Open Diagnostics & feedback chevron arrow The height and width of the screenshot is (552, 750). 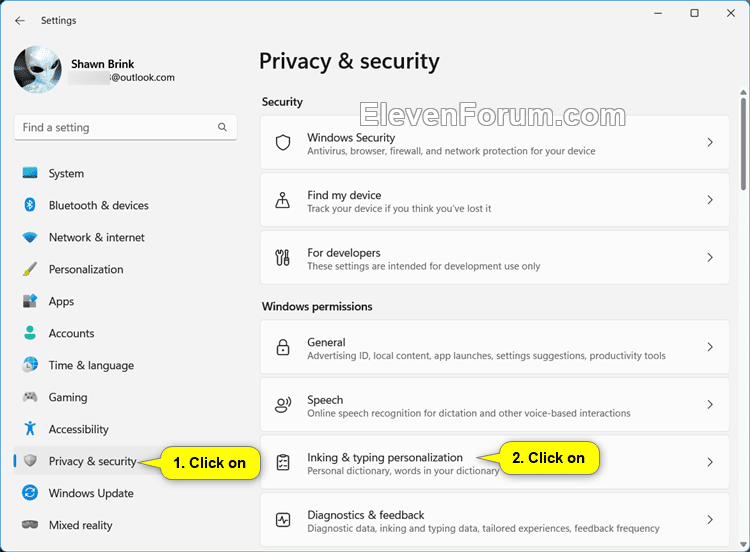(x=710, y=519)
